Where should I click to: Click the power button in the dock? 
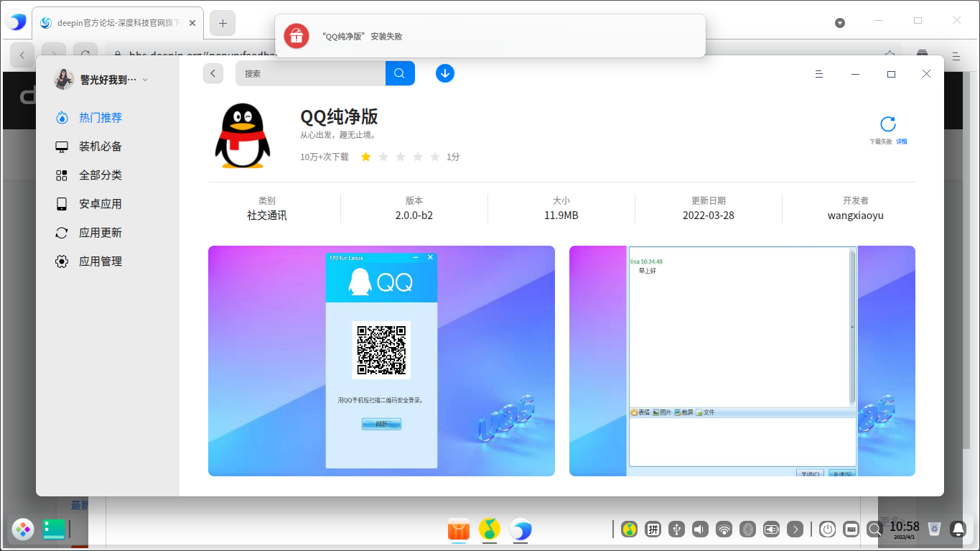coord(828,530)
